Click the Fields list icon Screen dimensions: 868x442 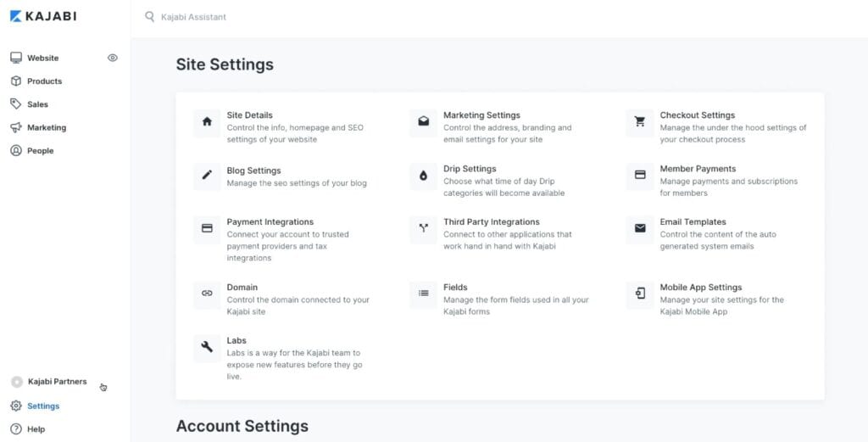tap(424, 294)
